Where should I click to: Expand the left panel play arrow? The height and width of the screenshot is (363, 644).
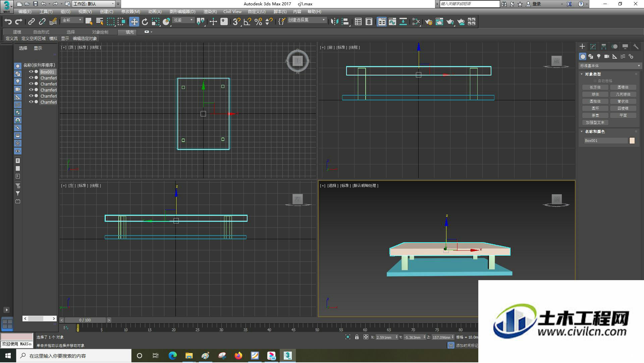click(6, 310)
